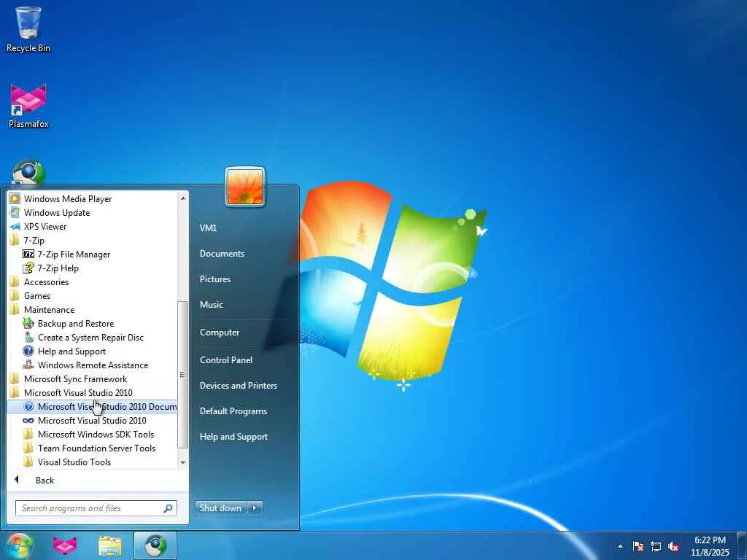Open Backup and Restore icon
This screenshot has height=560, width=747.
pos(28,323)
